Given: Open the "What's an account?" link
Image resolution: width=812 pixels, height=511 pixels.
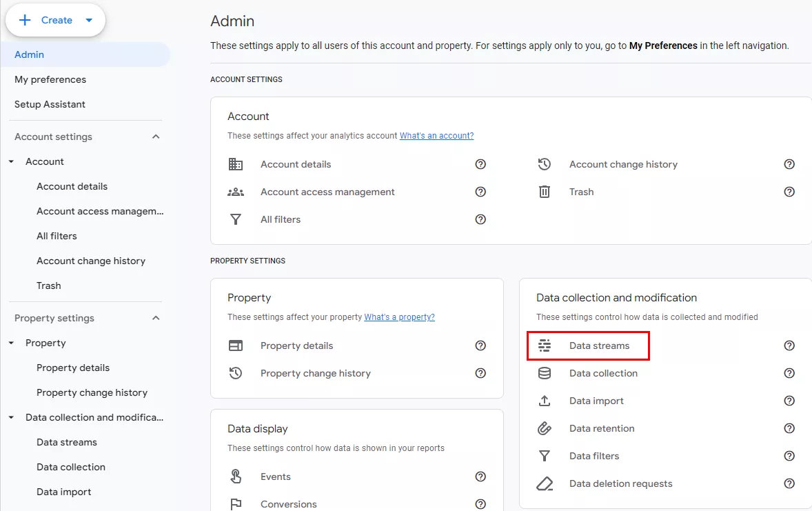Looking at the screenshot, I should coord(436,136).
